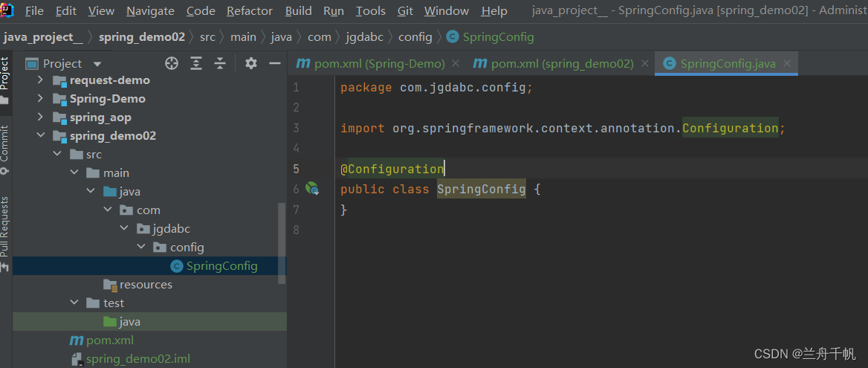This screenshot has width=868, height=368.
Task: Expand the spring_aop module
Action: tap(39, 117)
